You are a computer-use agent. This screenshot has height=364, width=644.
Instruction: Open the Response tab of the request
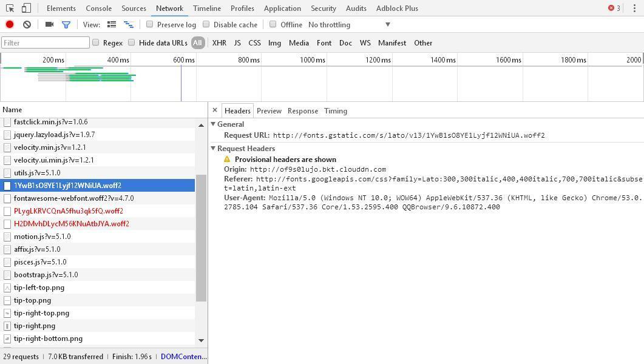[x=303, y=111]
